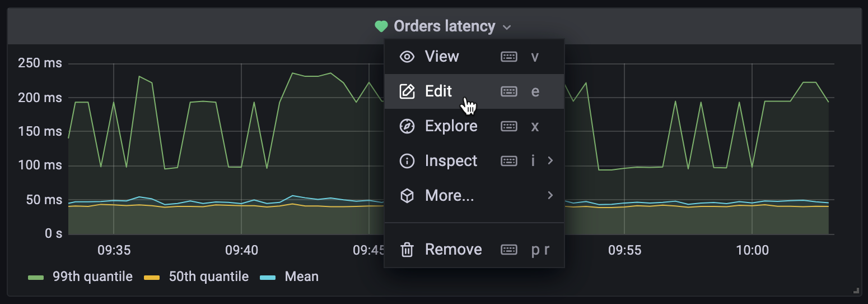This screenshot has height=304, width=868.
Task: Toggle the 50th quantile series in legend
Action: pos(208,277)
